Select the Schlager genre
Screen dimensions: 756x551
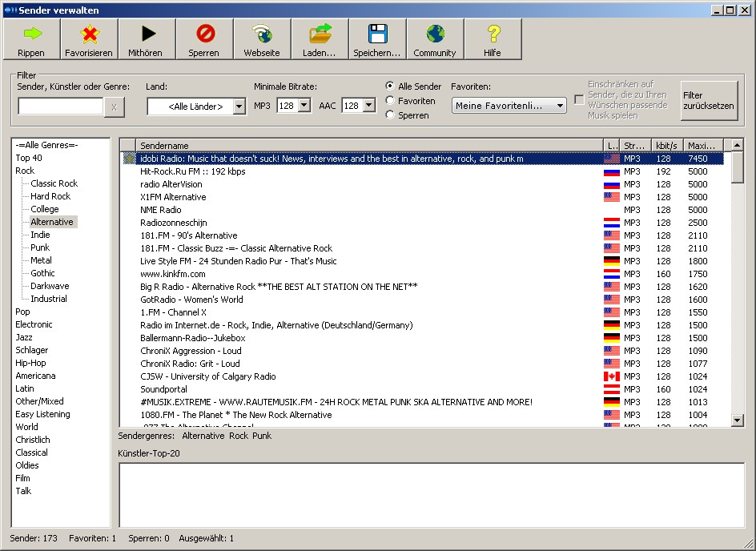tap(32, 349)
